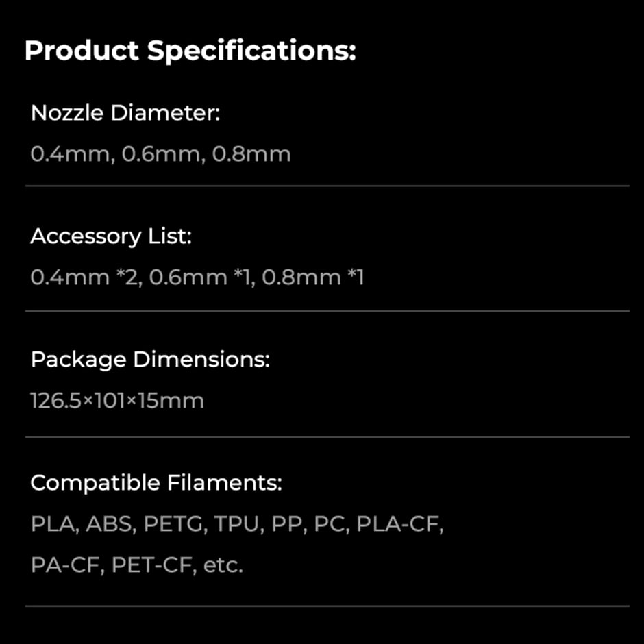The height and width of the screenshot is (644, 644).
Task: Click PP in the filaments list
Action: [286, 525]
